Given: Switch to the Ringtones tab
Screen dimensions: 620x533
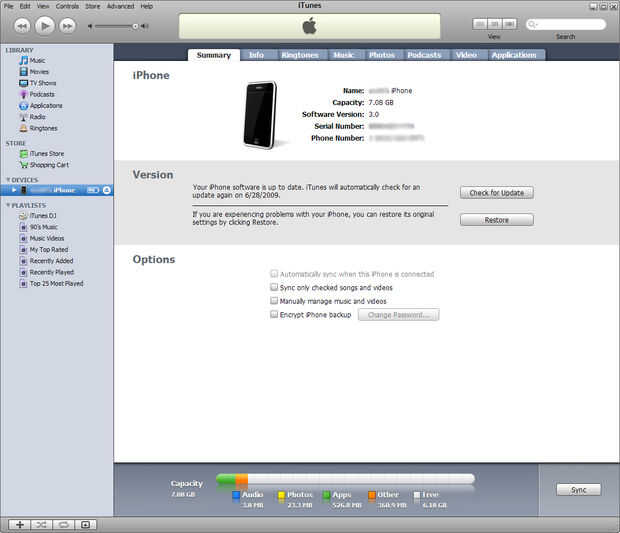Looking at the screenshot, I should [300, 55].
